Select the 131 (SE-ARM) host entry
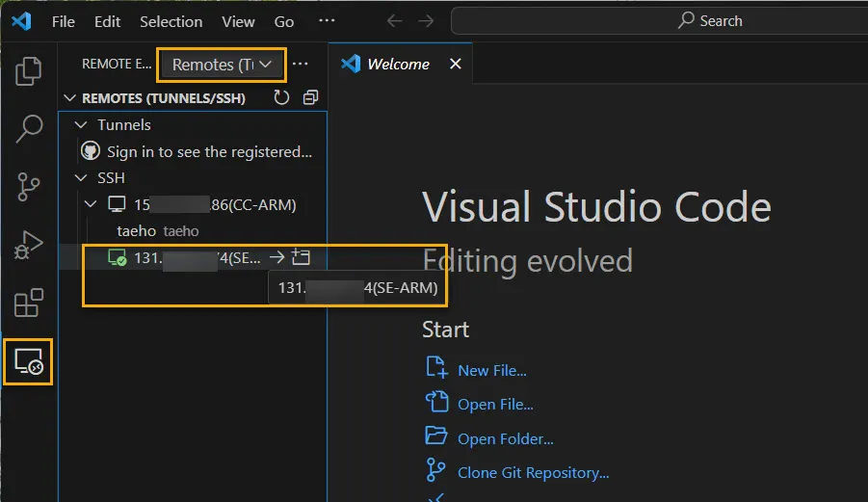This screenshot has height=502, width=868. 193,257
